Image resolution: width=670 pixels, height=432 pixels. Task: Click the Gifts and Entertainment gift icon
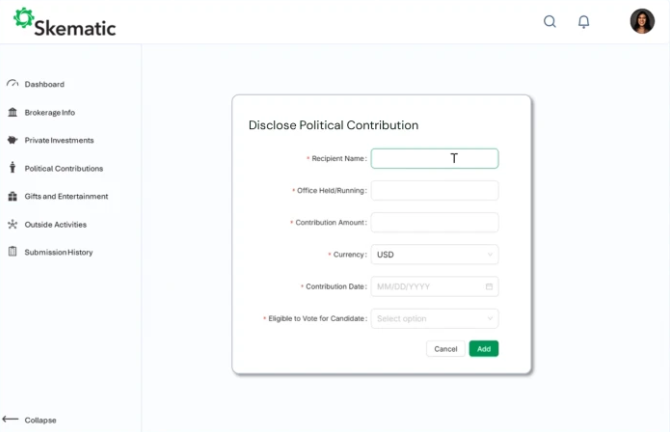coord(13,196)
